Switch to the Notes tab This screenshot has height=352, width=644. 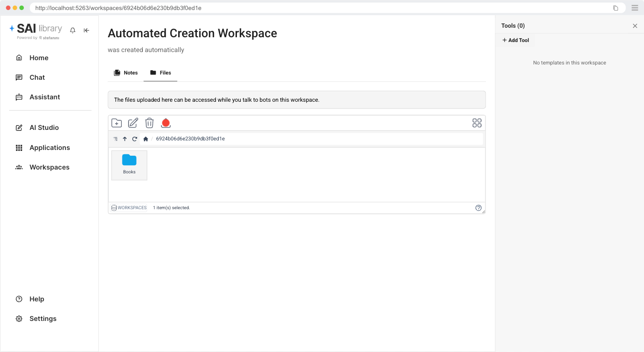pos(126,73)
